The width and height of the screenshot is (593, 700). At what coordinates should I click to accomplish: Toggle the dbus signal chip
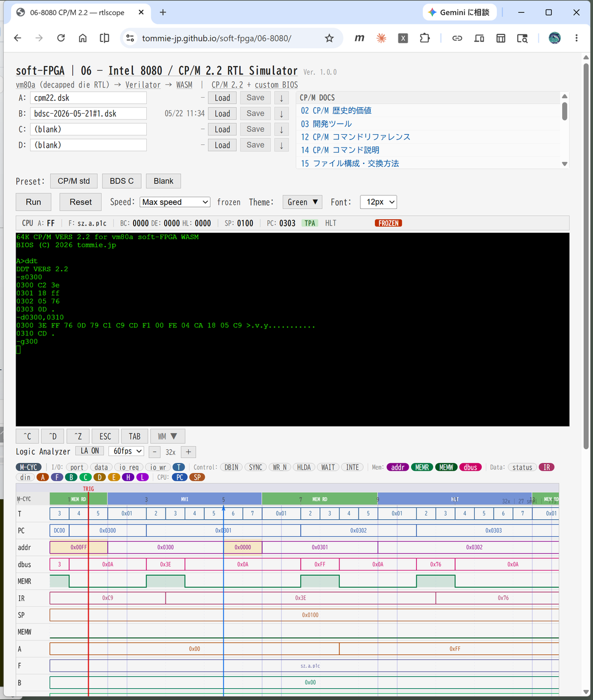click(x=471, y=467)
